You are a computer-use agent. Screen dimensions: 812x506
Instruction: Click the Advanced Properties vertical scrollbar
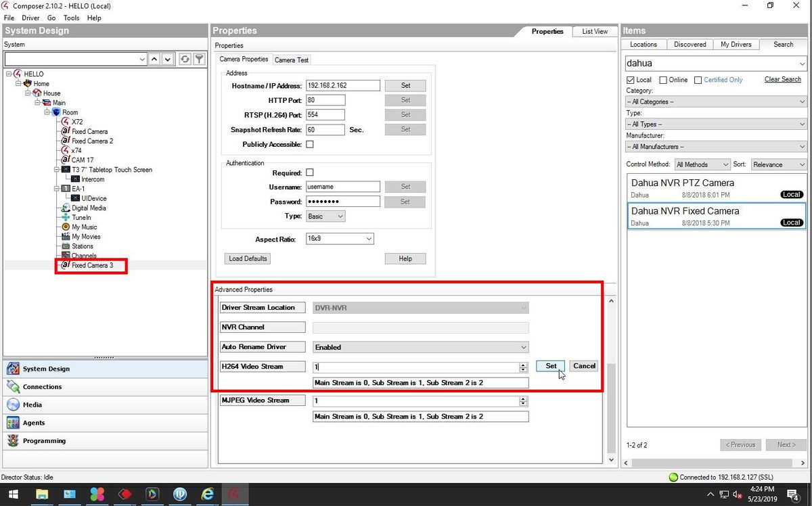tap(610, 379)
